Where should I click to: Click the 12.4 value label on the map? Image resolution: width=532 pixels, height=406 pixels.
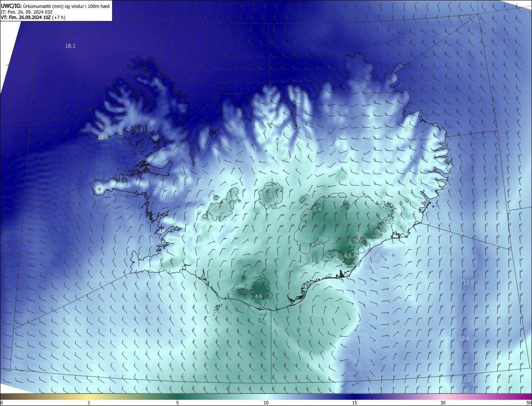pos(464,339)
